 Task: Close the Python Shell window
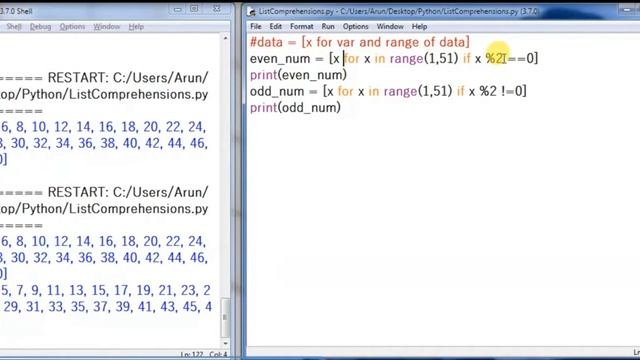(217, 9)
